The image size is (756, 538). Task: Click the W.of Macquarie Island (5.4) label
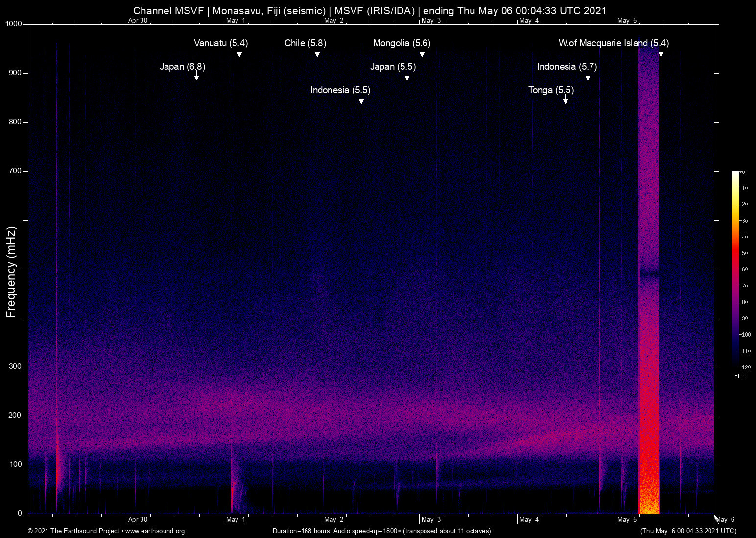(x=613, y=43)
